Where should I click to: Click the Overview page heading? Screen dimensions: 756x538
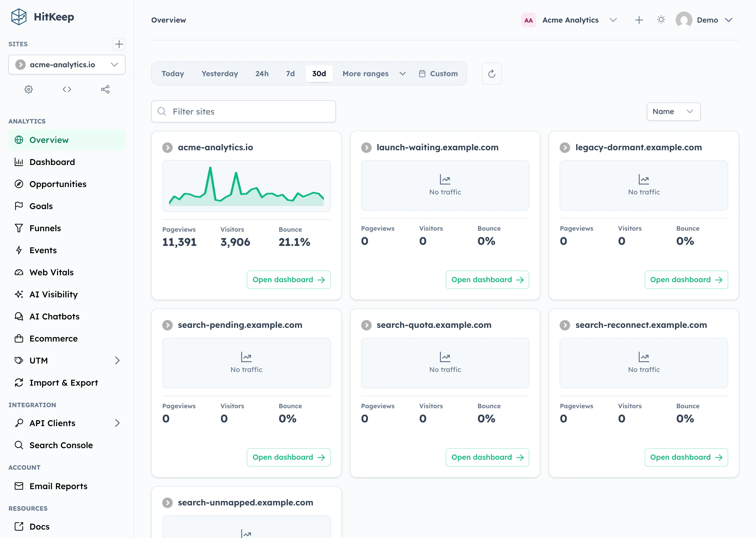[x=169, y=20]
